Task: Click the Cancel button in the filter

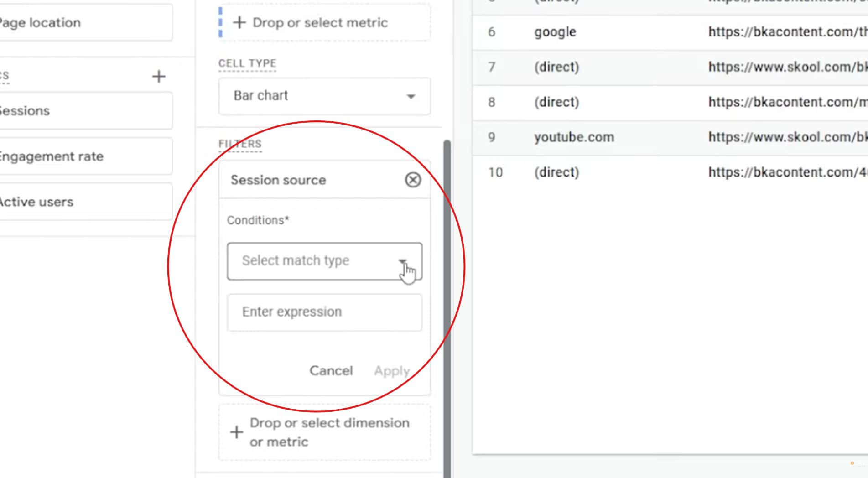Action: click(331, 370)
